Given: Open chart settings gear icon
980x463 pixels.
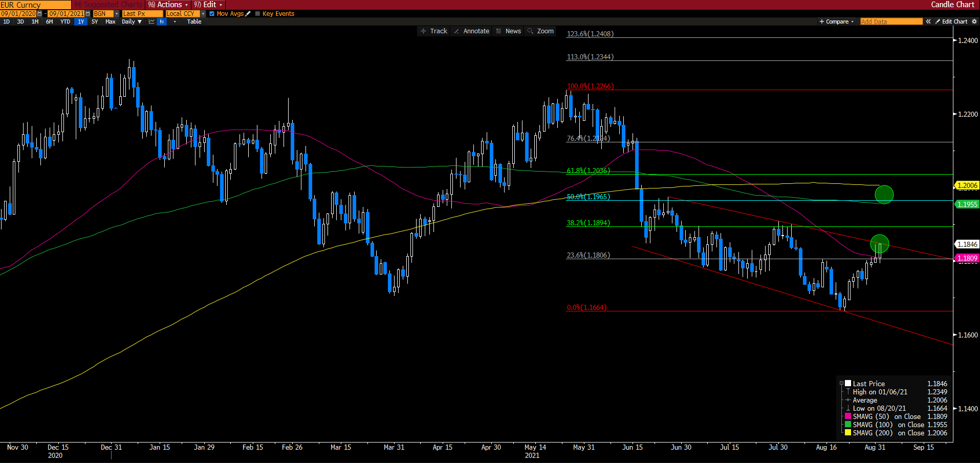Looking at the screenshot, I should 974,22.
